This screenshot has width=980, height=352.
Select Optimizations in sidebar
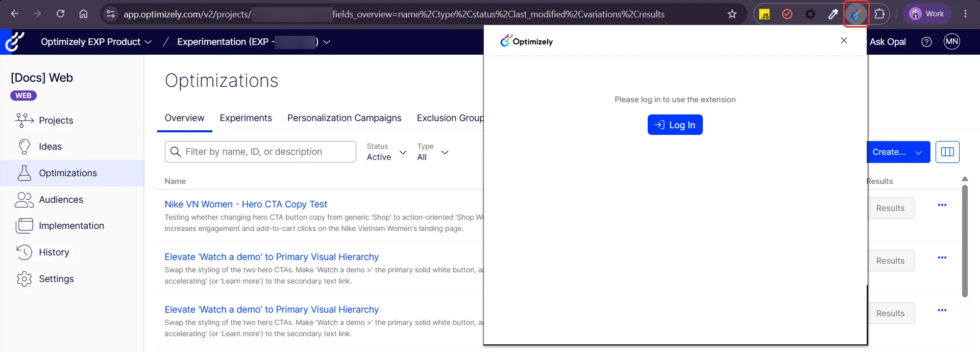(x=72, y=173)
